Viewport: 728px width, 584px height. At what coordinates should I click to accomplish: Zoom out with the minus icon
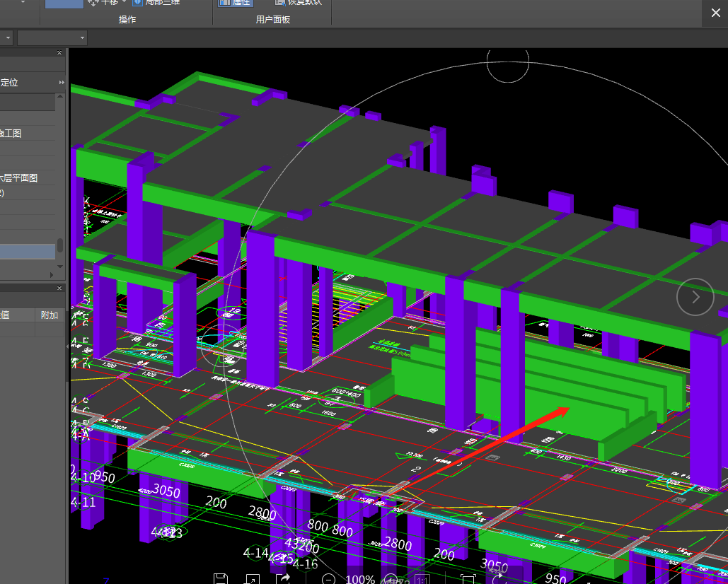pyautogui.click(x=328, y=579)
